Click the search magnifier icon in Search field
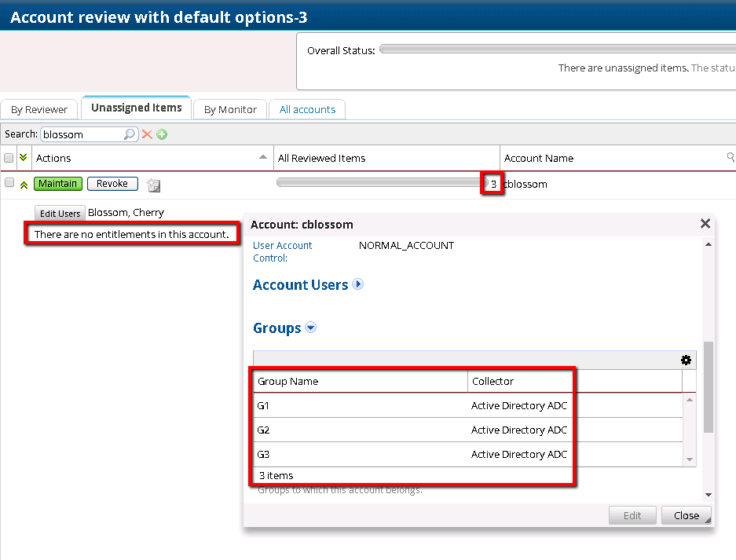The height and width of the screenshot is (560, 736). click(x=130, y=134)
